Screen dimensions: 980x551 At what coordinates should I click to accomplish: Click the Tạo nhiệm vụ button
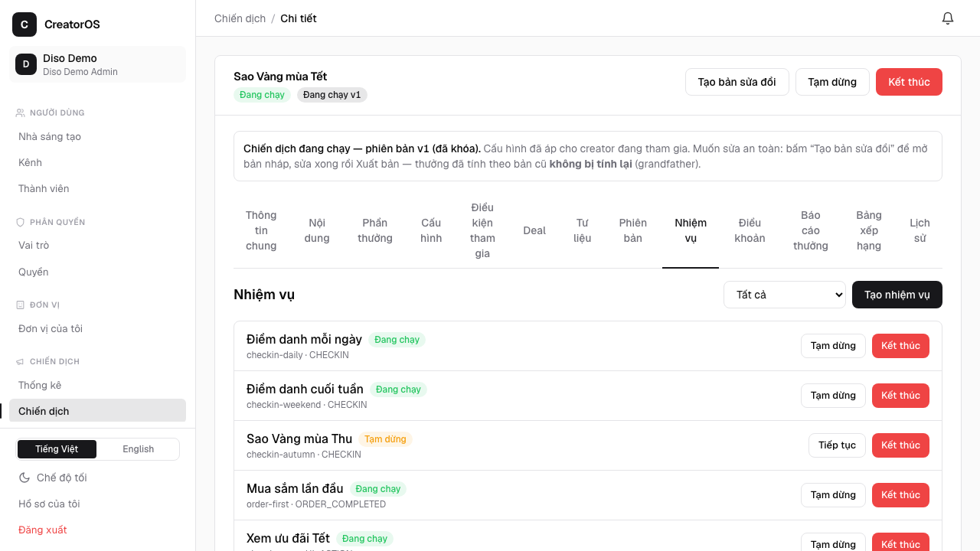coord(897,295)
